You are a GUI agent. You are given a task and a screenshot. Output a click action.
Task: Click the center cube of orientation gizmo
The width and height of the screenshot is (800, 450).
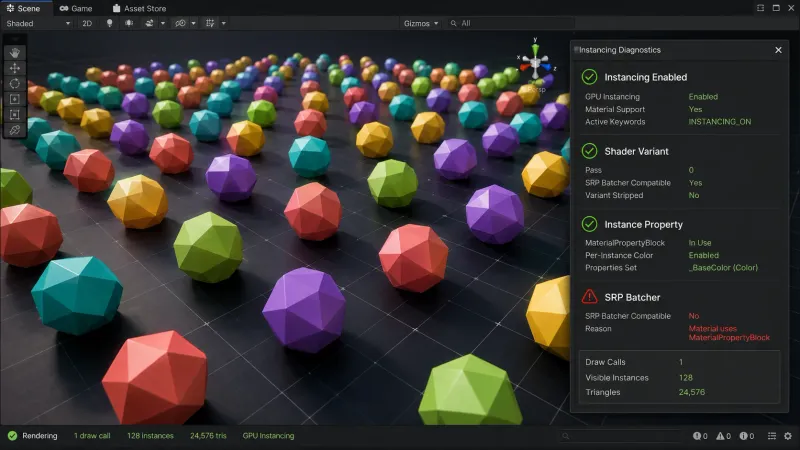point(535,62)
